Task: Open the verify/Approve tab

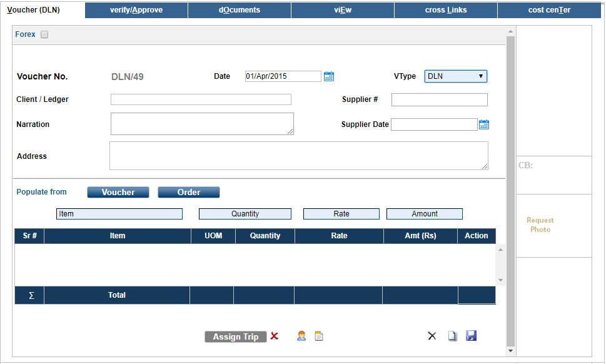Action: coord(136,10)
